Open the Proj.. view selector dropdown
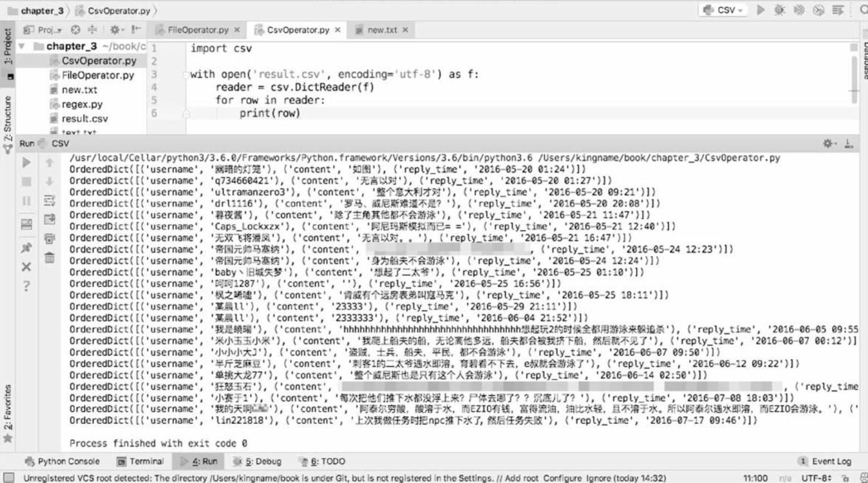Image resolution: width=868 pixels, height=483 pixels. pos(43,30)
